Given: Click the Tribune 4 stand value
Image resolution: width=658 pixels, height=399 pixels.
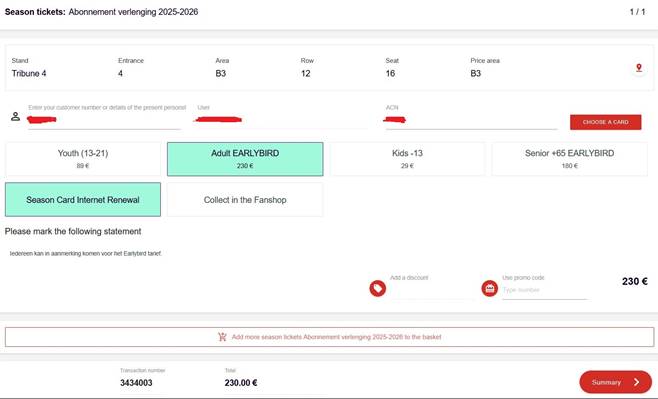Looking at the screenshot, I should pos(29,73).
